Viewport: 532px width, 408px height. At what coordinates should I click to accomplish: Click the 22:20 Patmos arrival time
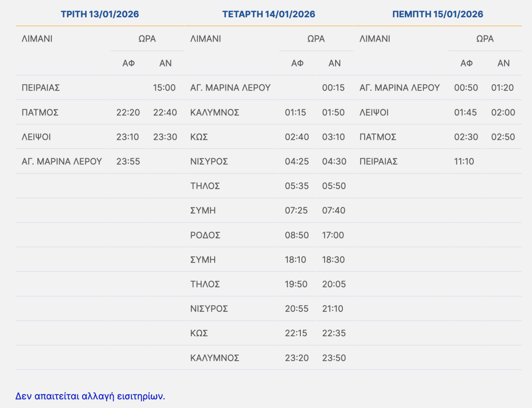[128, 112]
